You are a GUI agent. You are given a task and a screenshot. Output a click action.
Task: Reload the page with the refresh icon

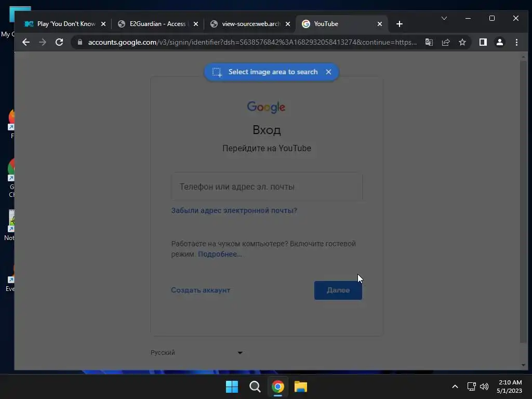tap(59, 42)
